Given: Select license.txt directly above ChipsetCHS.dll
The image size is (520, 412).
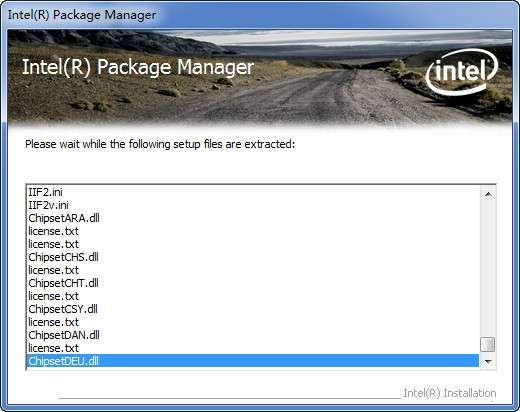Looking at the screenshot, I should pyautogui.click(x=252, y=244).
